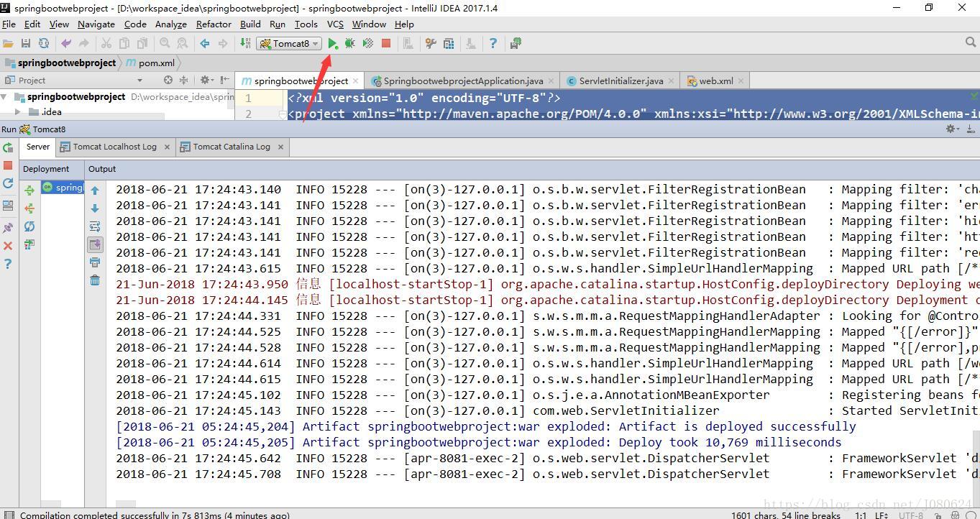Undo the last action in the toolbar
This screenshot has height=519, width=980.
coord(66,44)
